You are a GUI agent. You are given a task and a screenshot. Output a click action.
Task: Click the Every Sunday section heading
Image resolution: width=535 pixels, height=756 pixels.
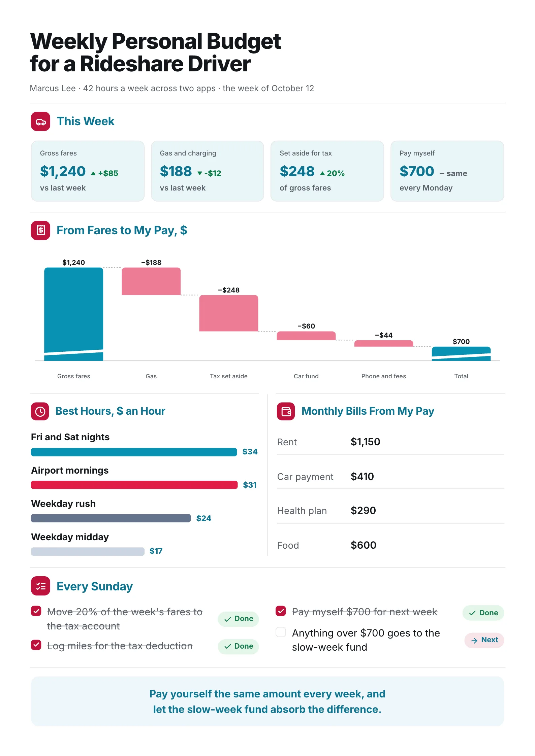(x=95, y=586)
